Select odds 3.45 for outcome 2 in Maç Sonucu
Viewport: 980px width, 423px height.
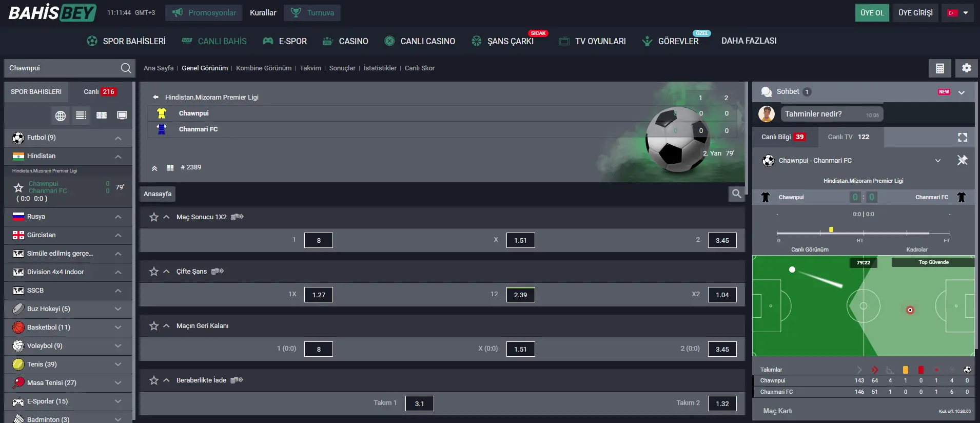(x=722, y=240)
